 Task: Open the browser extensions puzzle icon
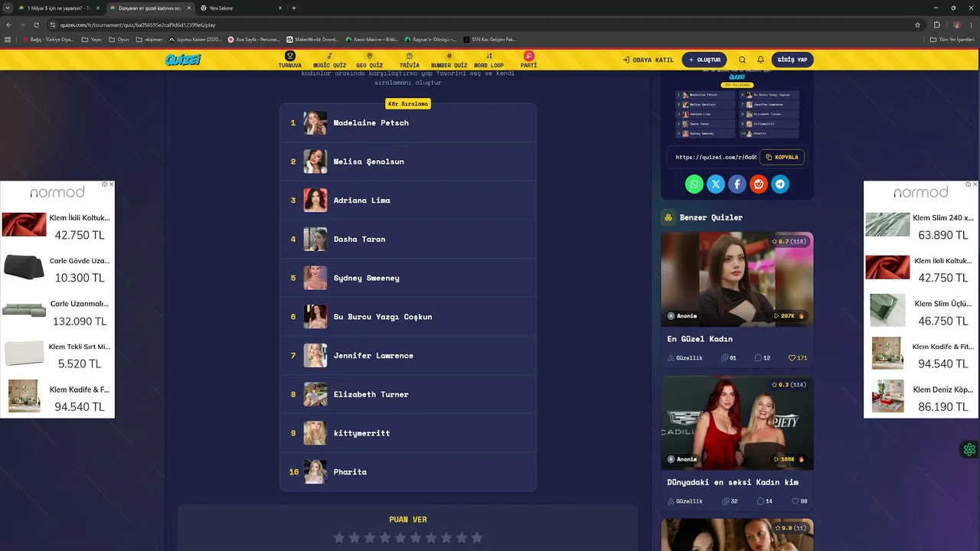pos(936,24)
